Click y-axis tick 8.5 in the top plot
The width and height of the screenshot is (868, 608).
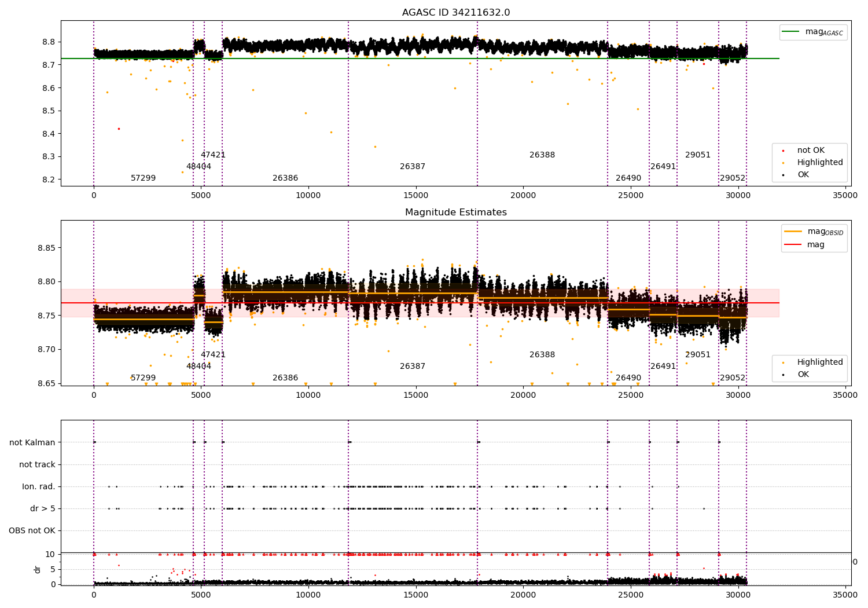49,111
